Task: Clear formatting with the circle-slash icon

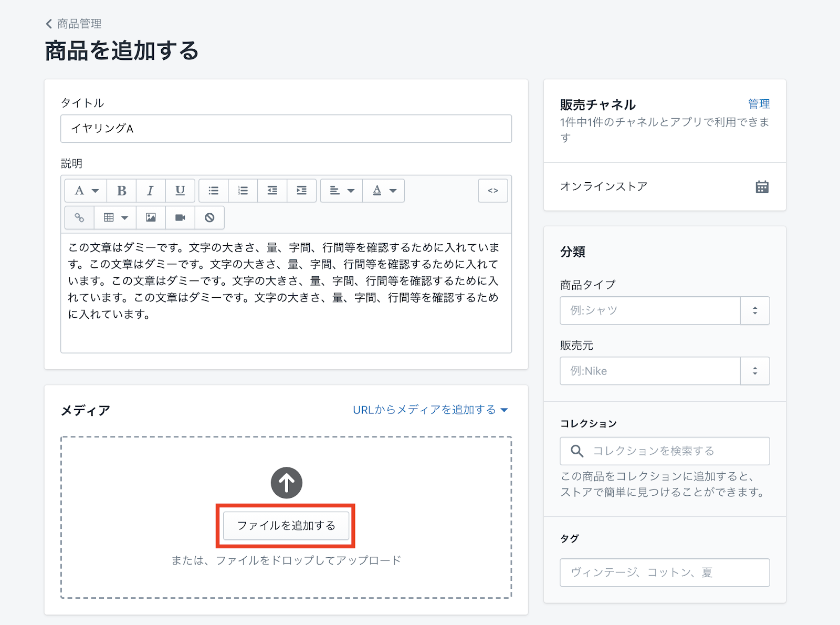Action: tap(209, 217)
